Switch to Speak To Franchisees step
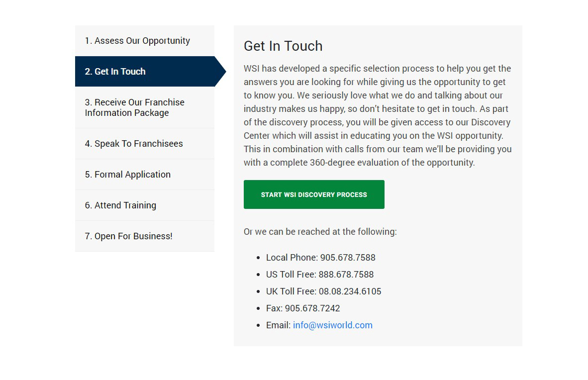 click(145, 144)
